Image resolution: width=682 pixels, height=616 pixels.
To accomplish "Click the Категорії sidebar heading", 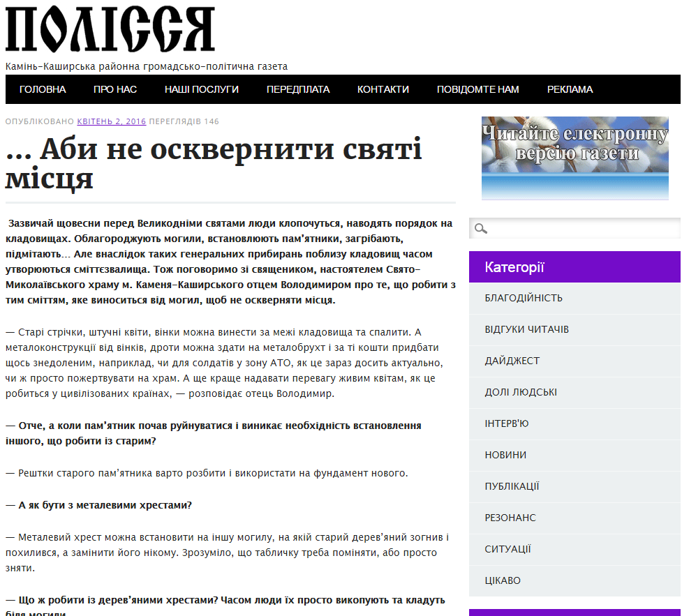I will tap(514, 267).
